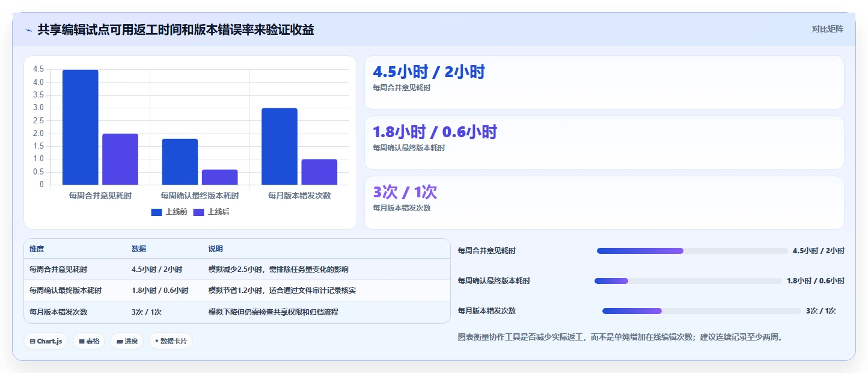Click the 表格 tag chip
868x373 pixels.
(x=89, y=341)
